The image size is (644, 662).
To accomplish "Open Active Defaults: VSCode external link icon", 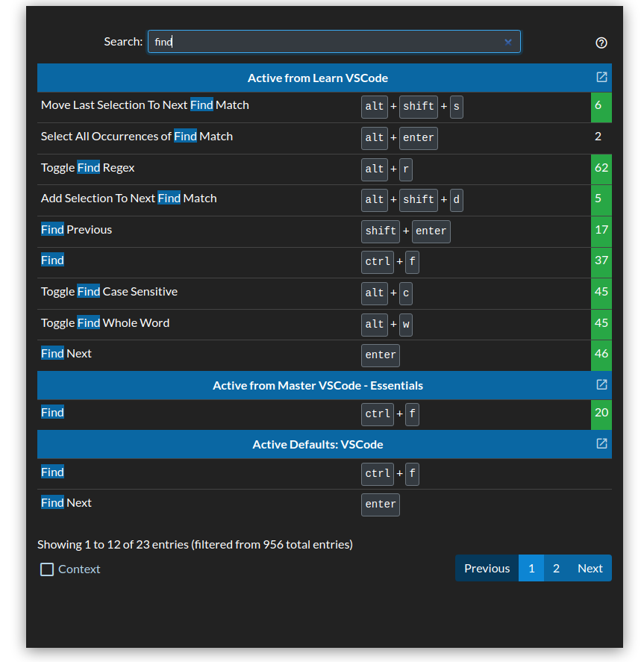I will (x=601, y=444).
